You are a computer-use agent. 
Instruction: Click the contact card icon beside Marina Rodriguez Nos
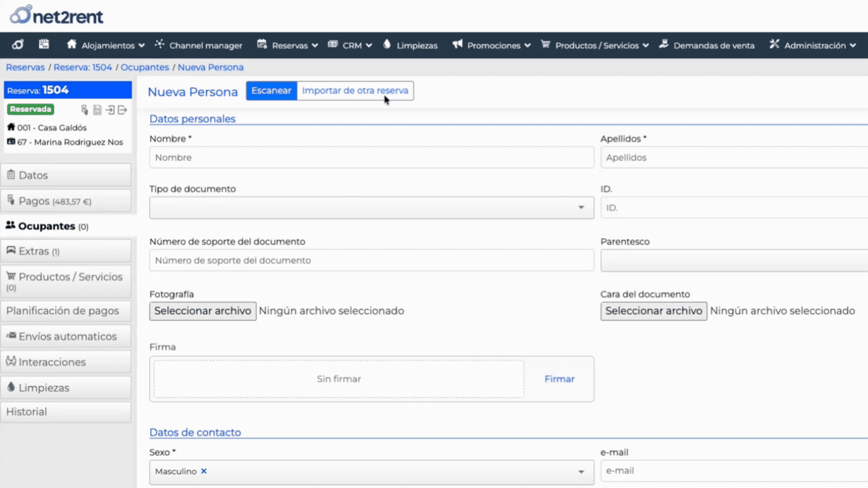11,141
